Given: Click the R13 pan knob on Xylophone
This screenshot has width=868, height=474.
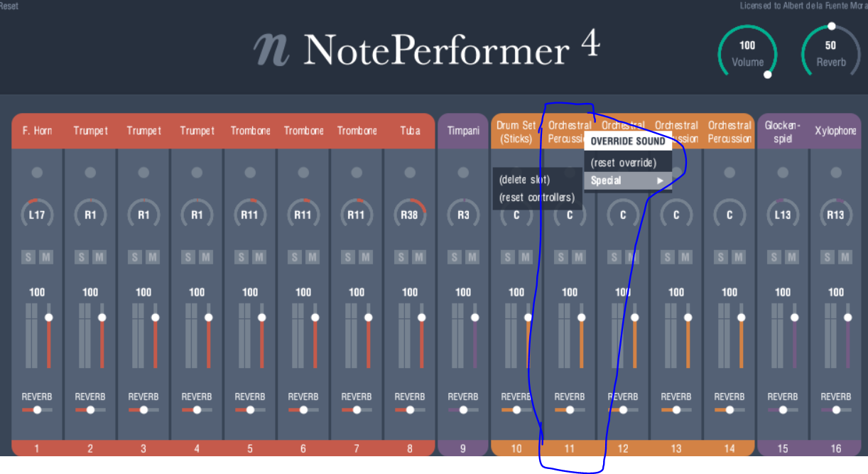Looking at the screenshot, I should coord(836,214).
